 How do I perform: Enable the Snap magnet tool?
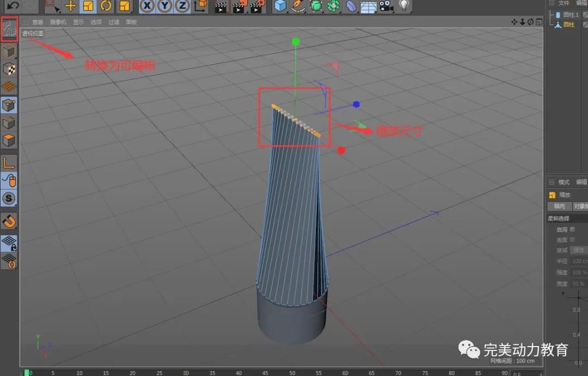click(x=9, y=221)
